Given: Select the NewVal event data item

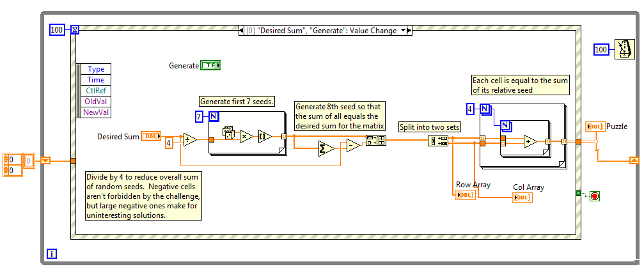Looking at the screenshot, I should [96, 112].
